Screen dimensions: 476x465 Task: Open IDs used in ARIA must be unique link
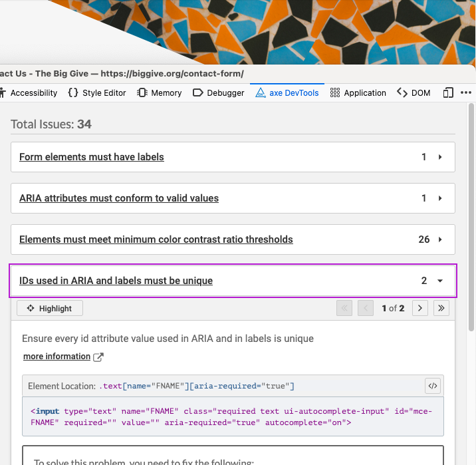point(116,281)
